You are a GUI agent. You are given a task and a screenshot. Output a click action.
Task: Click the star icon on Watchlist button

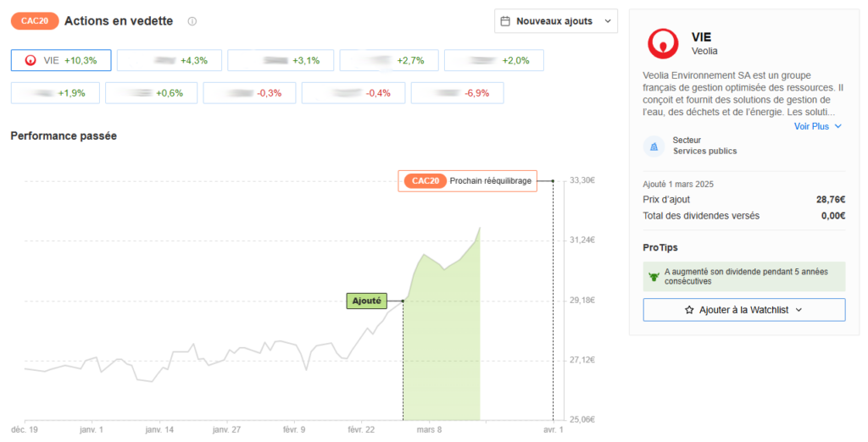coord(689,310)
